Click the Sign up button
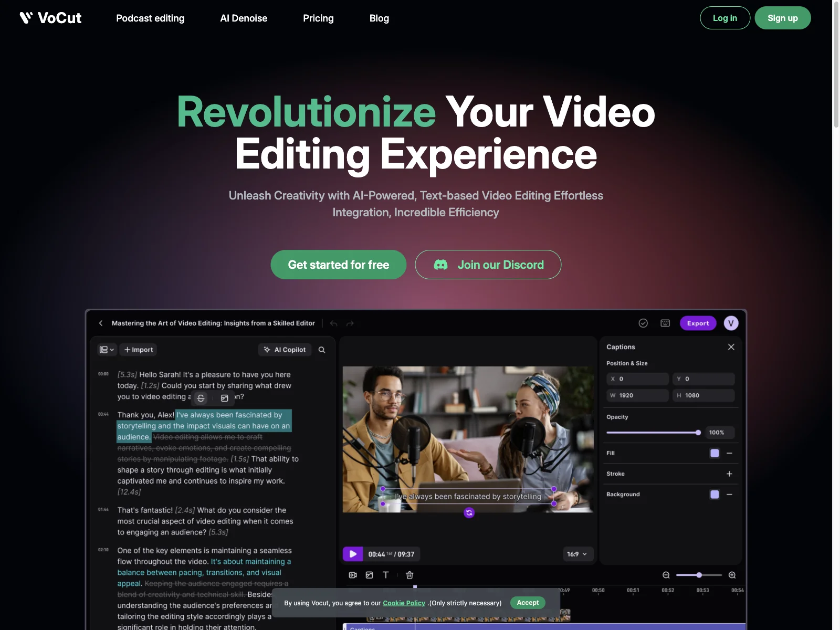 point(783,18)
